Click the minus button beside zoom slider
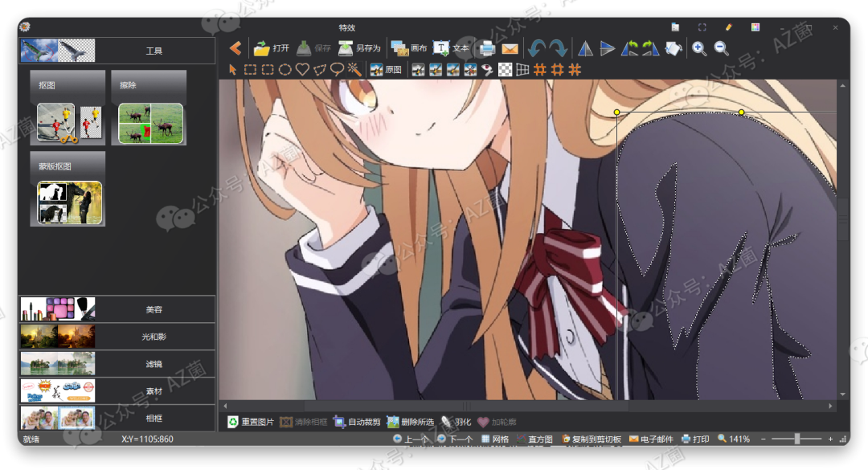This screenshot has width=868, height=470. (764, 439)
